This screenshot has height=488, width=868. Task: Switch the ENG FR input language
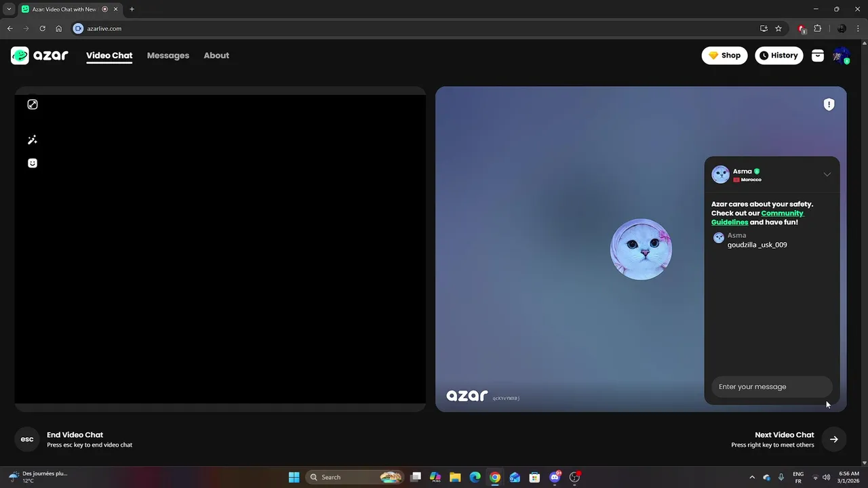[x=798, y=477]
